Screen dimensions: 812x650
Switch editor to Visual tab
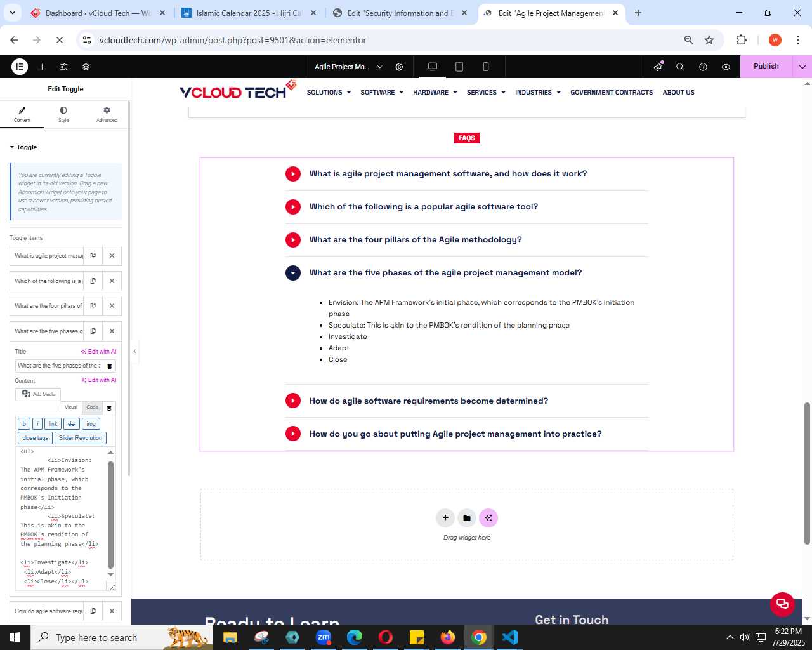click(71, 407)
